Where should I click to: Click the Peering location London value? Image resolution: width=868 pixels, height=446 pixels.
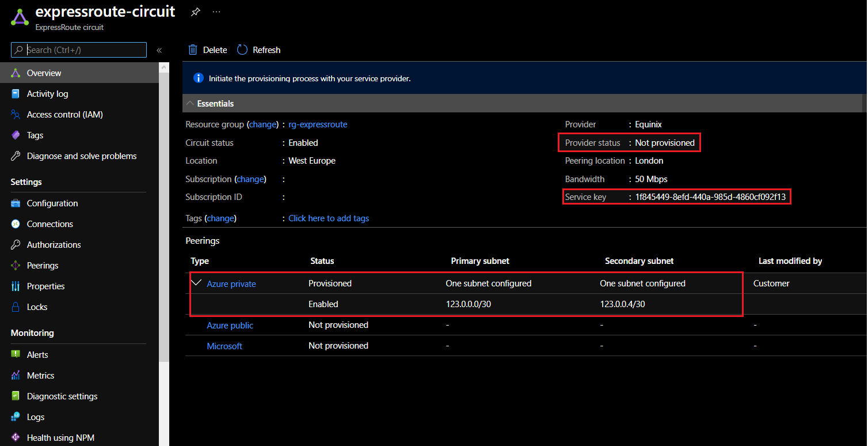pos(649,161)
